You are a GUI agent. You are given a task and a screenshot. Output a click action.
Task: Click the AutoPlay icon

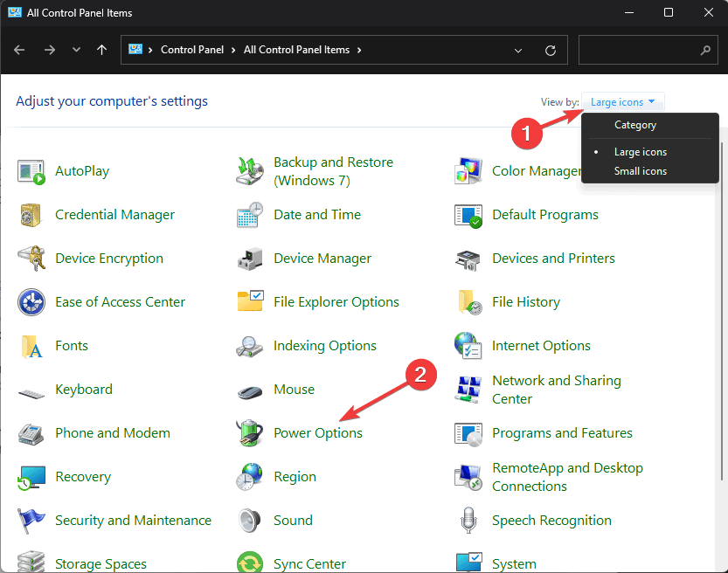(x=31, y=171)
